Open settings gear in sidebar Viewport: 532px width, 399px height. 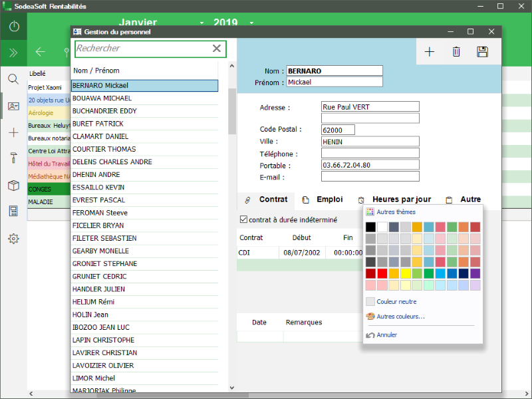coord(13,239)
